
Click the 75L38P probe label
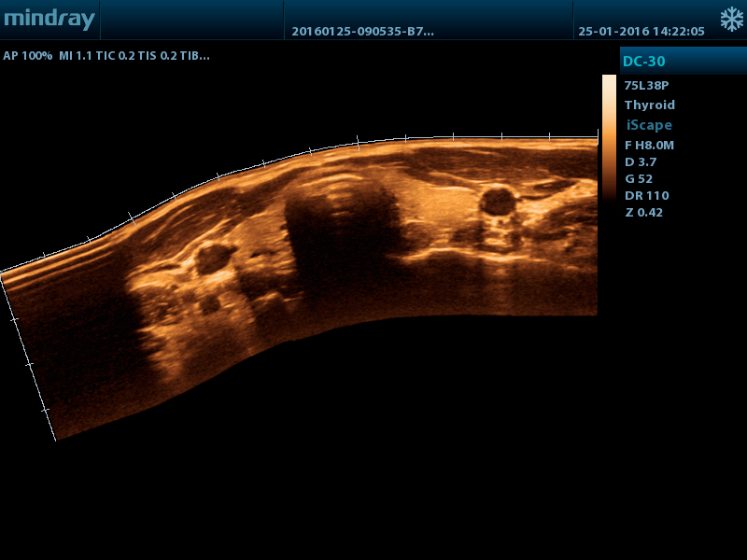point(646,86)
